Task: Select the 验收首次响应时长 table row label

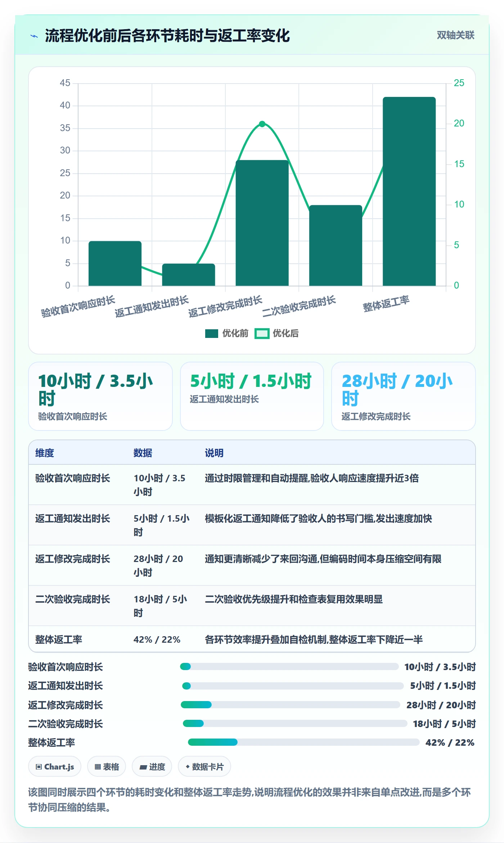Action: [x=72, y=478]
